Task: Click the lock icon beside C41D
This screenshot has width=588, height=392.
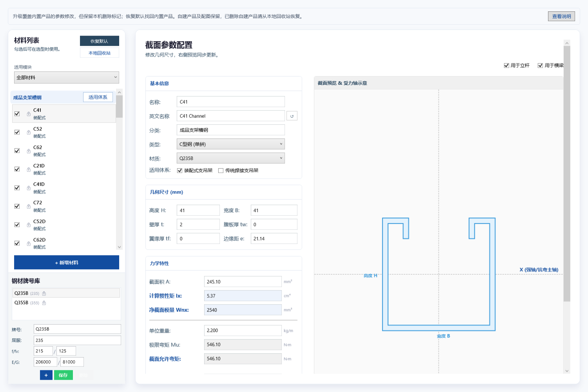Action: [x=29, y=188]
